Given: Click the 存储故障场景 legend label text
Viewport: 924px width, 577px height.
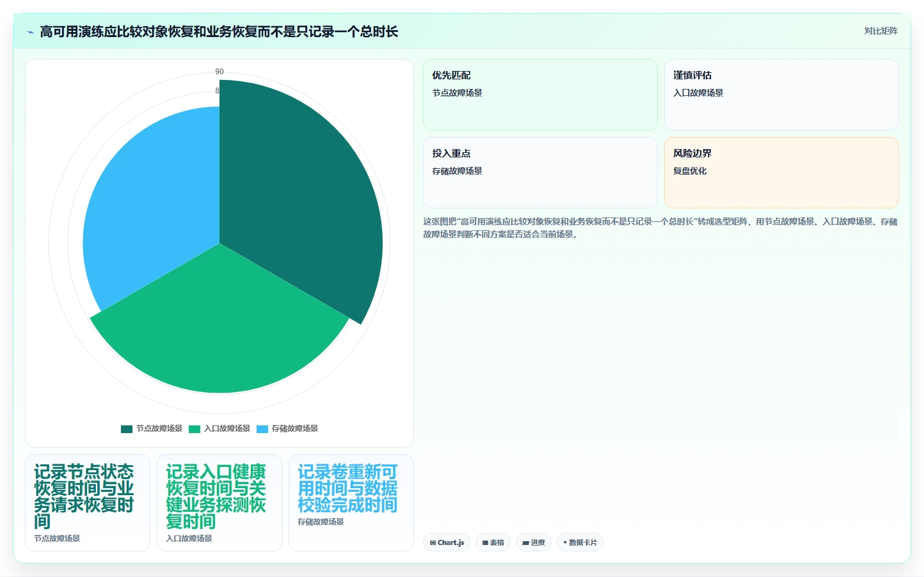Looking at the screenshot, I should pyautogui.click(x=295, y=429).
